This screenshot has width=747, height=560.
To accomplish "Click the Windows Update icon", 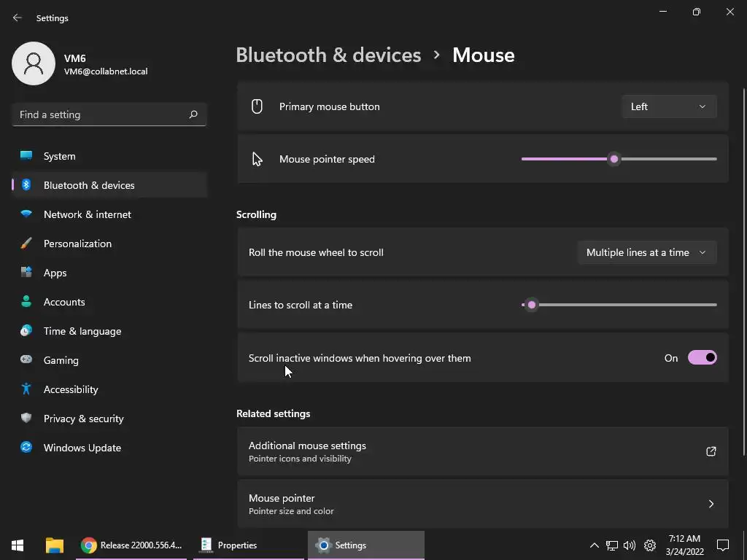I will tap(26, 448).
